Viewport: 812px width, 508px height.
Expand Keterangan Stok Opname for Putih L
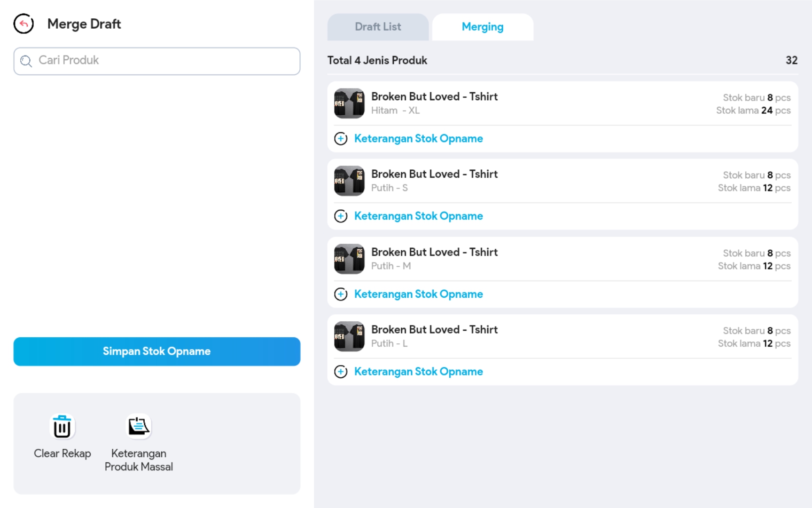418,372
